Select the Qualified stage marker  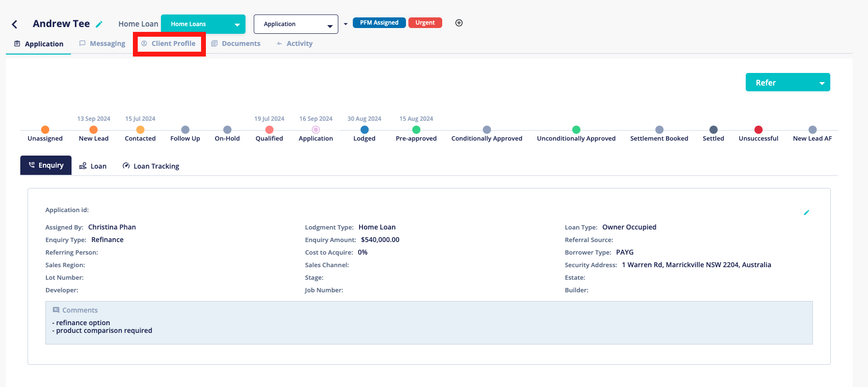pyautogui.click(x=269, y=129)
